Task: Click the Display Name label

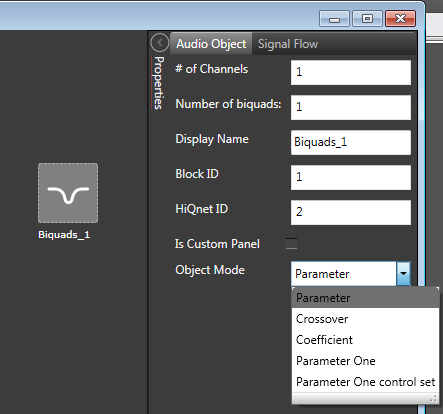Action: tap(212, 139)
